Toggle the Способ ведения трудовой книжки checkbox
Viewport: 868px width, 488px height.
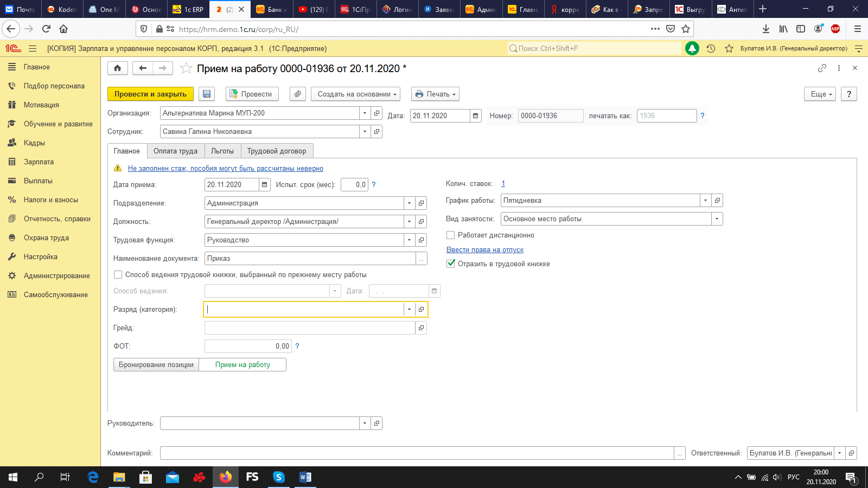click(x=118, y=275)
